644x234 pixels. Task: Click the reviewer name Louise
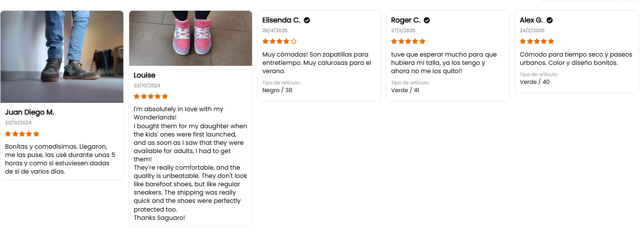tap(144, 75)
